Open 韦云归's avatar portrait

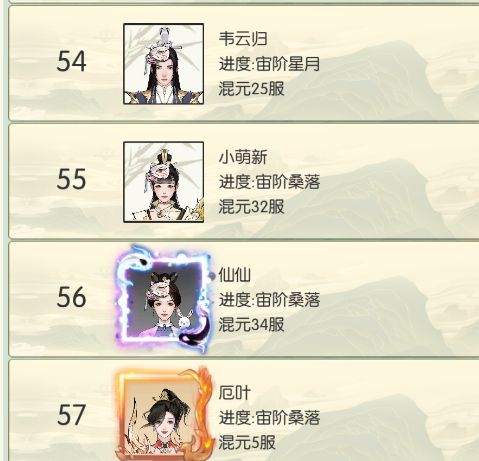tap(163, 64)
